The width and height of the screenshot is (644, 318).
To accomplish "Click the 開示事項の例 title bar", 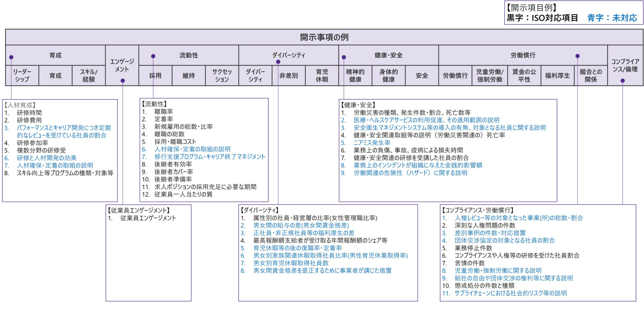I will coord(324,37).
